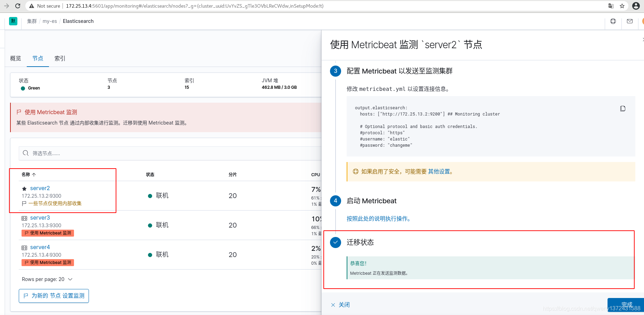
Task: Click the help icon in security warning
Action: (356, 171)
